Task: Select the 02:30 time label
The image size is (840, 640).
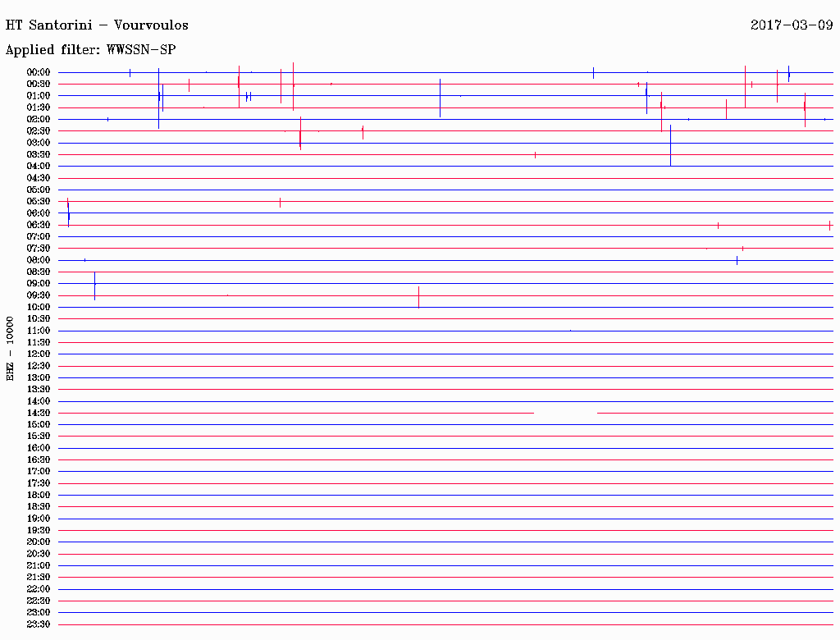Action: [39, 131]
